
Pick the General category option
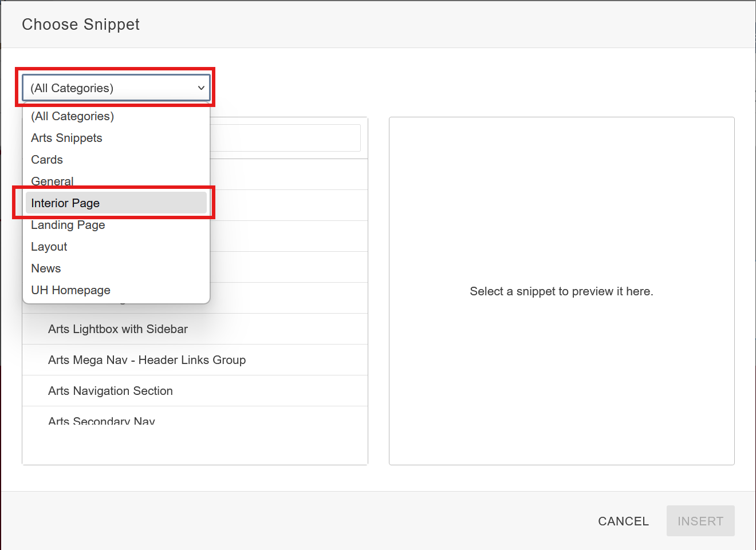(53, 181)
